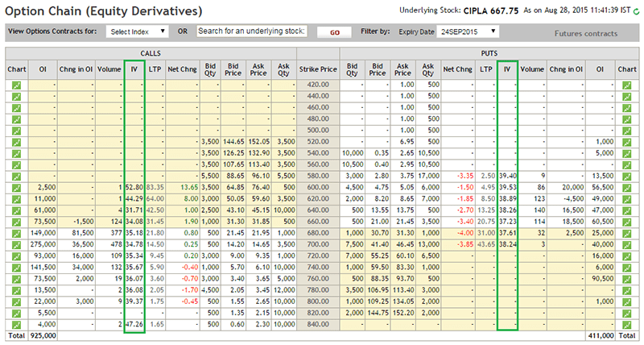Focus the underlying stock search field

[252, 31]
